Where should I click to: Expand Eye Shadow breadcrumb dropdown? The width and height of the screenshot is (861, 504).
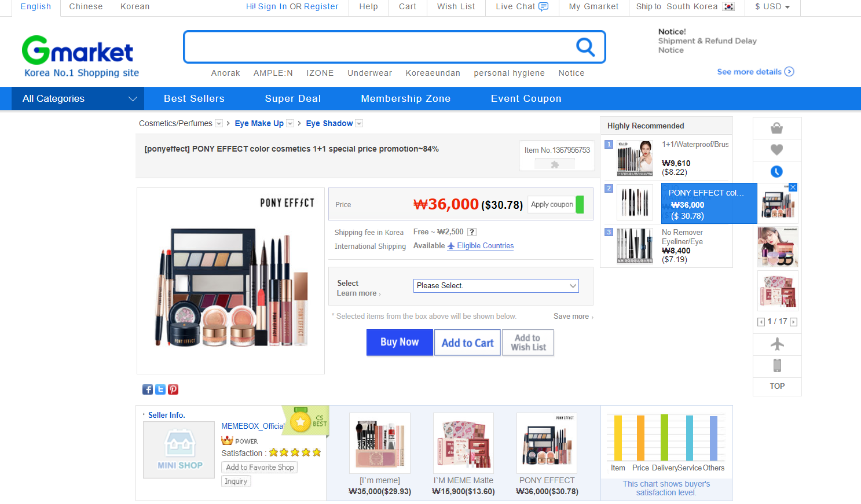point(359,123)
